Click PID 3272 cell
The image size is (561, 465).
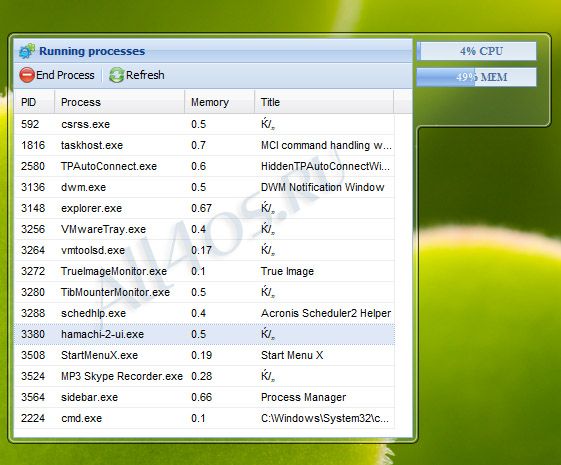pos(33,271)
